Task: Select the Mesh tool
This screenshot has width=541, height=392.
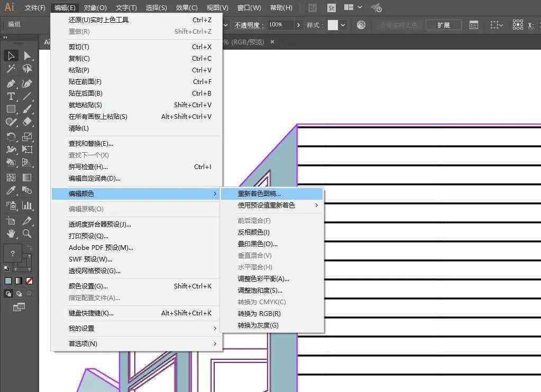Action: 11,178
